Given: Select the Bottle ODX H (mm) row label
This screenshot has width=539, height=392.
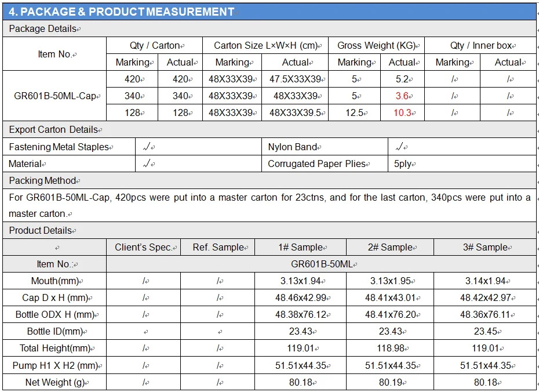Looking at the screenshot, I should [x=54, y=315].
